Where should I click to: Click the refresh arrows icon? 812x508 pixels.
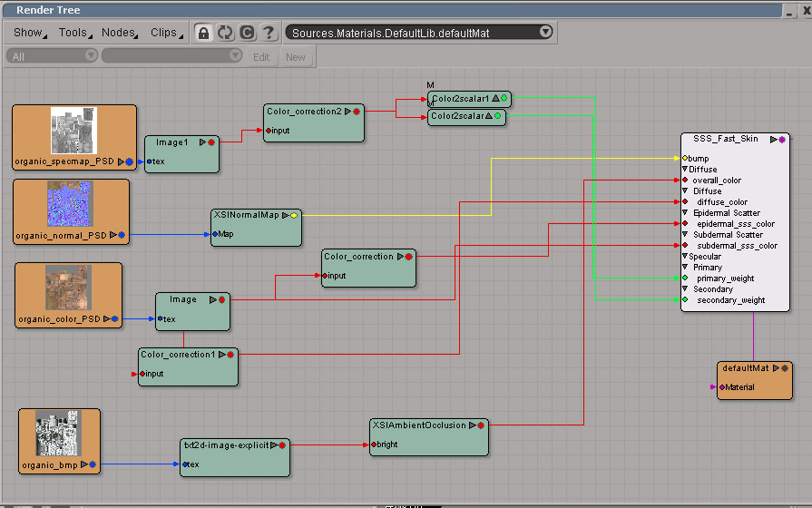(224, 33)
